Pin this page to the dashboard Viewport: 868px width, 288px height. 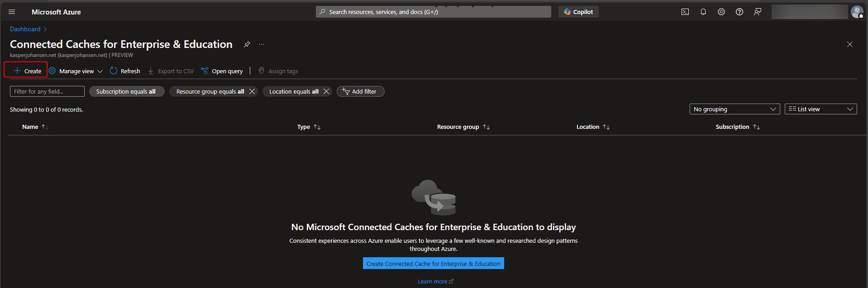point(247,44)
